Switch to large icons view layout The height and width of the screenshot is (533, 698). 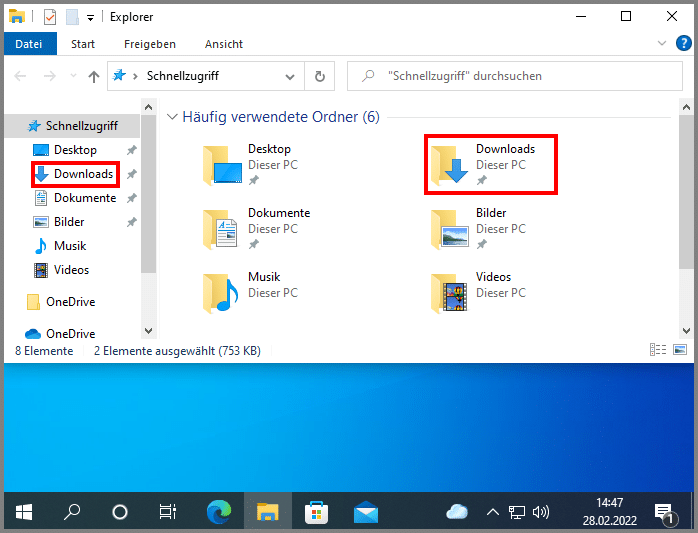[x=680, y=350]
